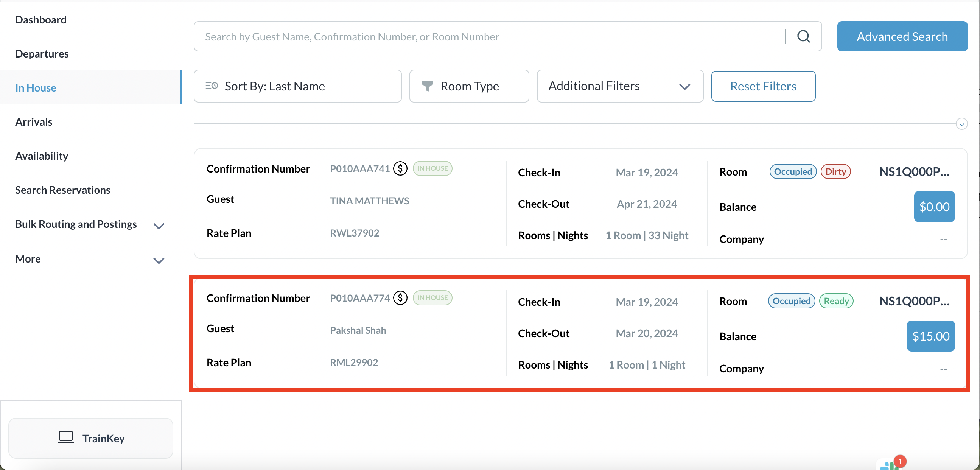Image resolution: width=980 pixels, height=470 pixels.
Task: Open Search Reservations in the sidebar
Action: click(x=62, y=190)
